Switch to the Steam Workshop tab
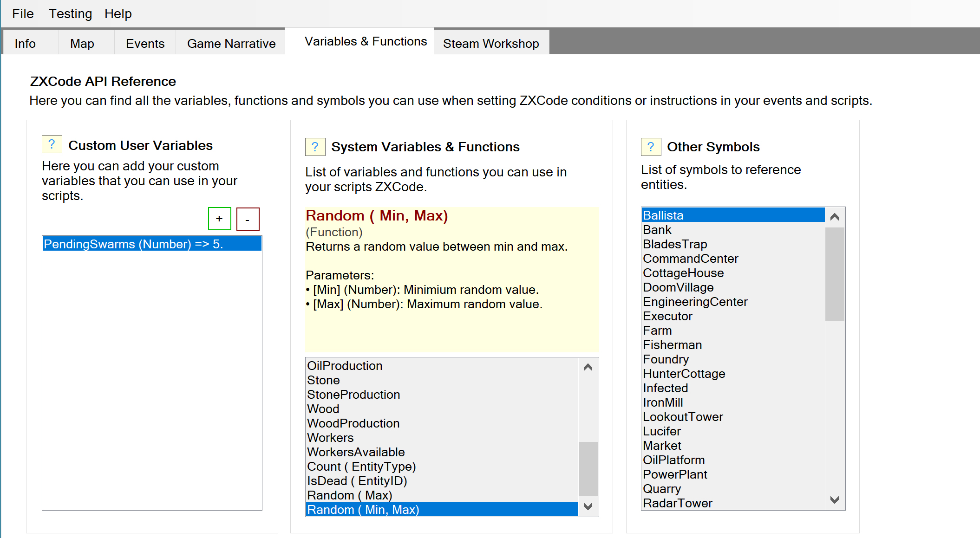This screenshot has width=980, height=538. click(x=491, y=43)
